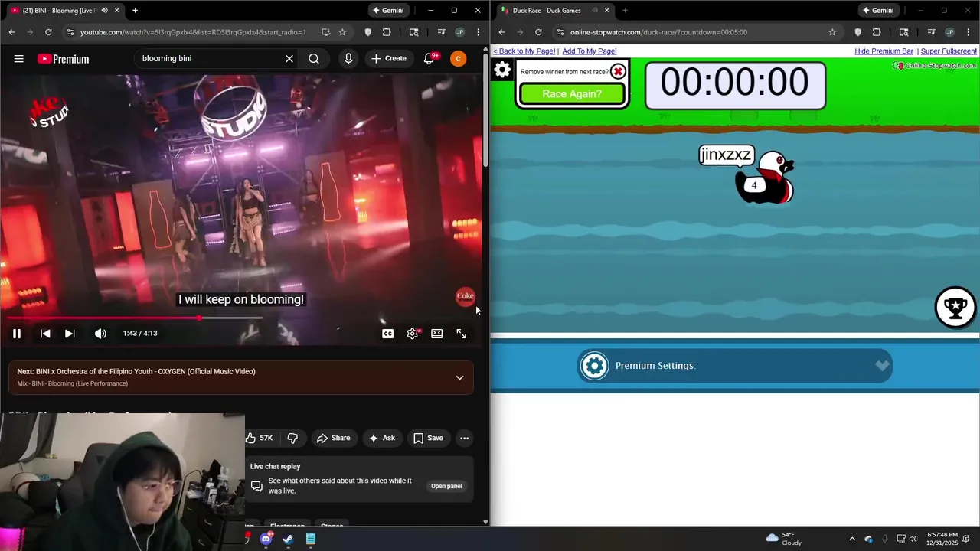
Task: Open Discord from the taskbar
Action: [x=266, y=539]
